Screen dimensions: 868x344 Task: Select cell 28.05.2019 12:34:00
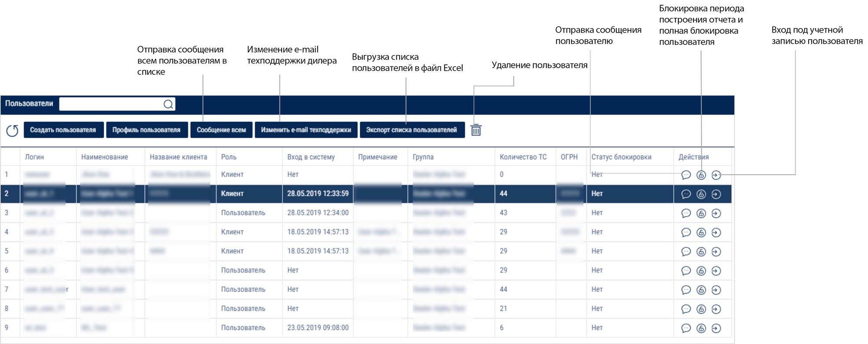pos(318,212)
